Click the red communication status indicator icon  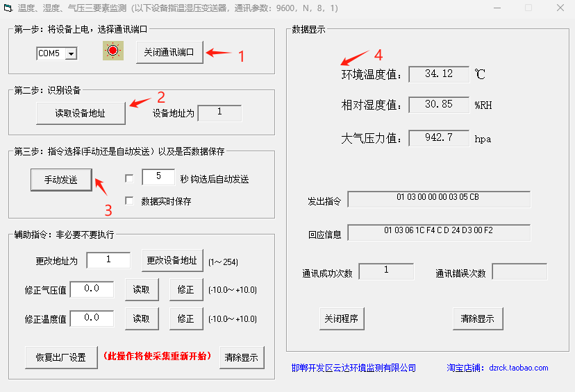[112, 51]
